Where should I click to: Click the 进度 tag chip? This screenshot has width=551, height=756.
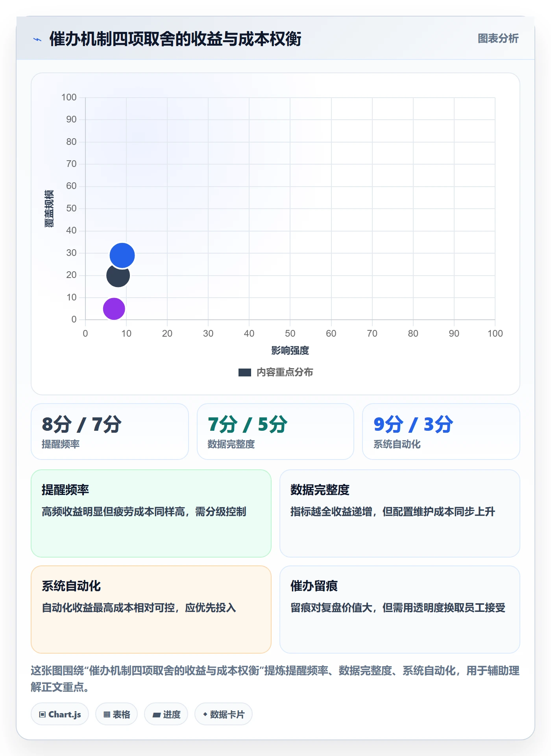(x=166, y=714)
